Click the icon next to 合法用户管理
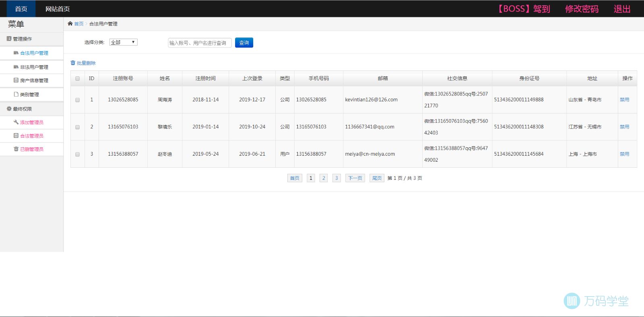This screenshot has height=317, width=644. tap(16, 53)
